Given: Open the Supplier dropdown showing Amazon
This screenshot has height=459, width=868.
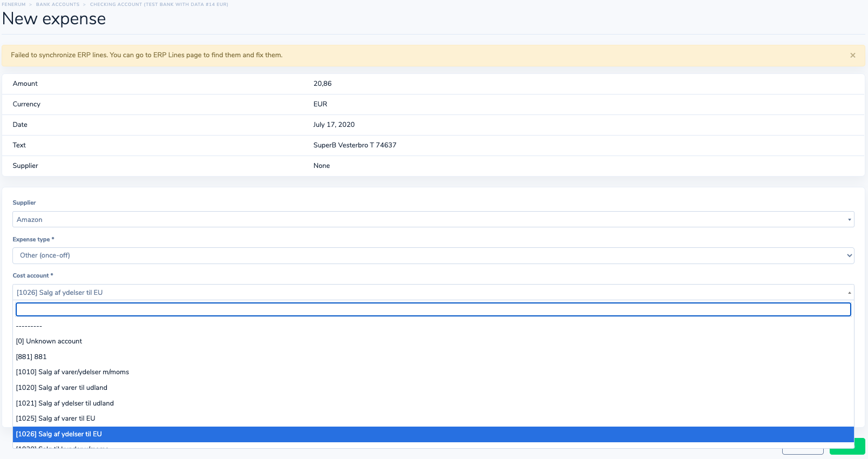Looking at the screenshot, I should click(433, 219).
